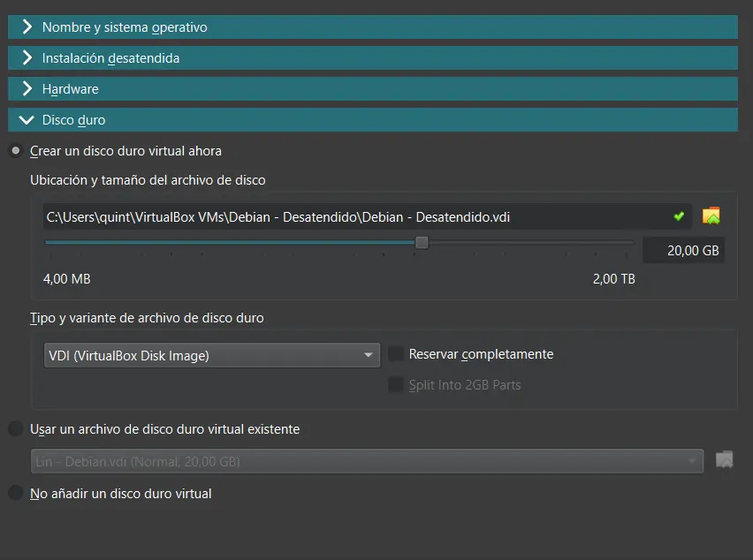
Task: Click the down arrow of disk type combo box
Action: [369, 356]
